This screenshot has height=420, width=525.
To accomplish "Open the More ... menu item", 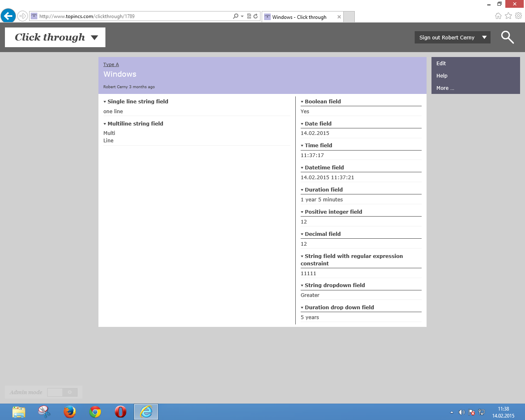I will [x=445, y=88].
